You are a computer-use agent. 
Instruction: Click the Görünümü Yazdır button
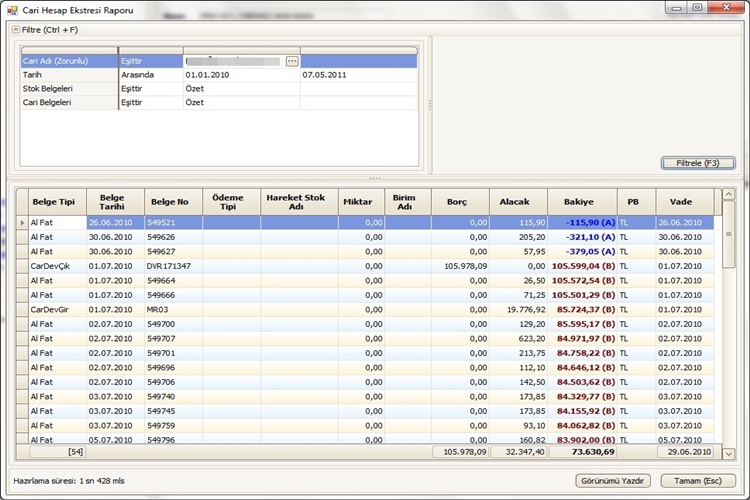pos(613,481)
